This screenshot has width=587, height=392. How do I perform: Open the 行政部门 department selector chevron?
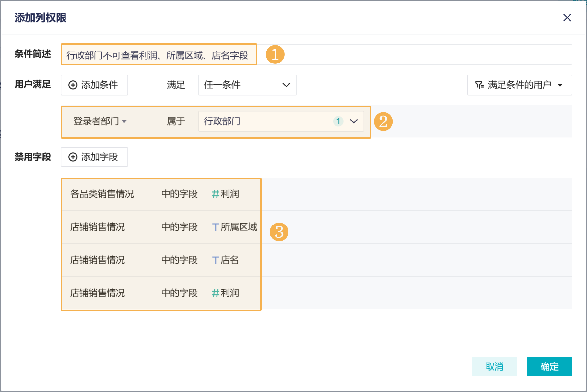point(354,121)
